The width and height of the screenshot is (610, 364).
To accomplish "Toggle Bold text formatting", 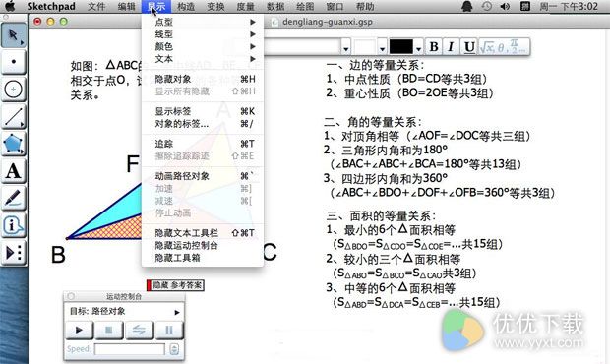I will 434,47.
